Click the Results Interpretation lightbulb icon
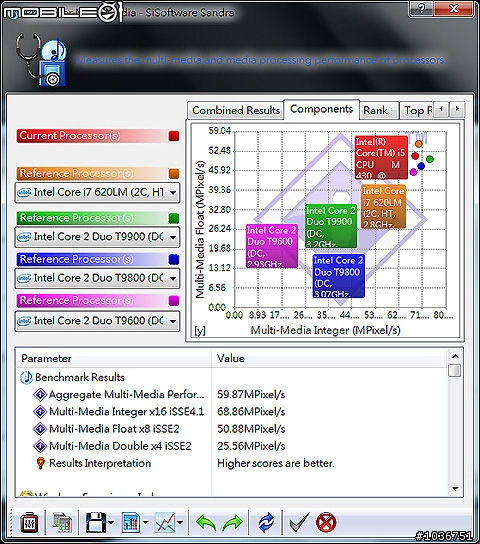Viewport: 480px width, 544px height. point(40,463)
